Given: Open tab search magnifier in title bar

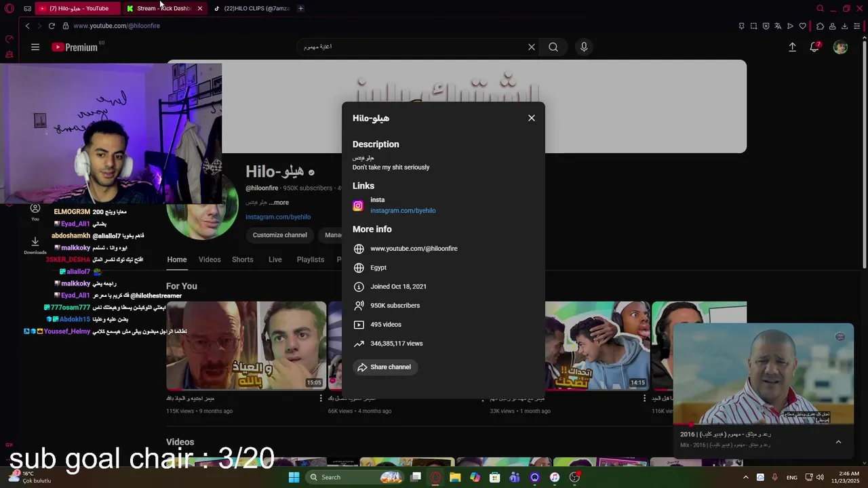Looking at the screenshot, I should (x=820, y=8).
